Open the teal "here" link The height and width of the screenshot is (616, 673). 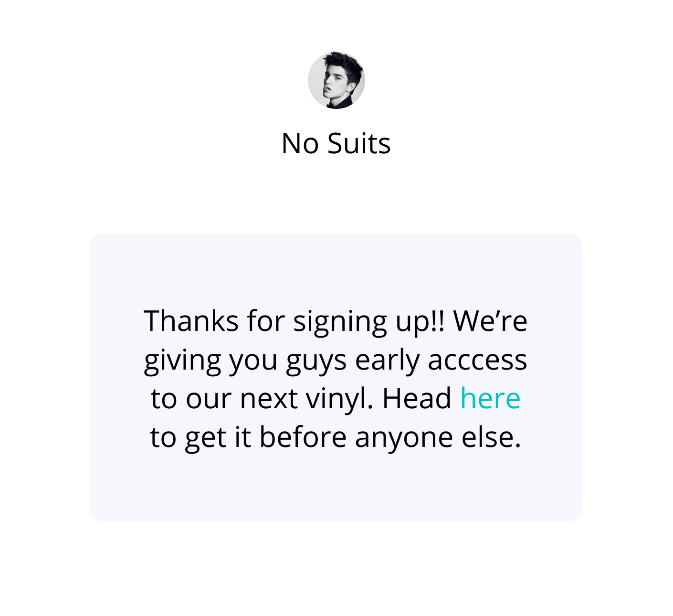[490, 398]
